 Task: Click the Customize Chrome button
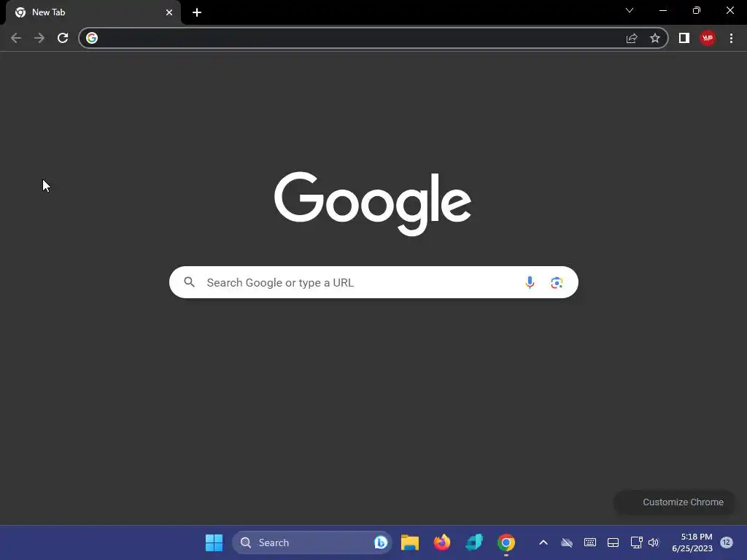coord(675,502)
